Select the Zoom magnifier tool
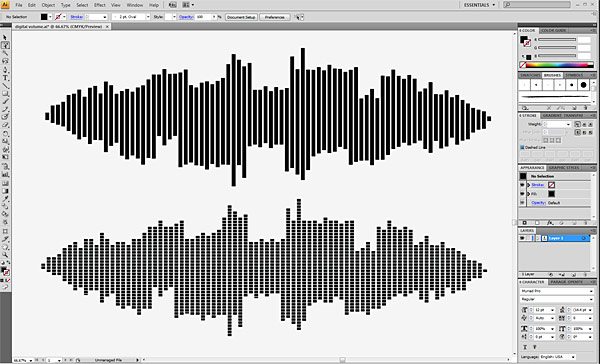Viewport: 600px width, 364px height. 5,255
